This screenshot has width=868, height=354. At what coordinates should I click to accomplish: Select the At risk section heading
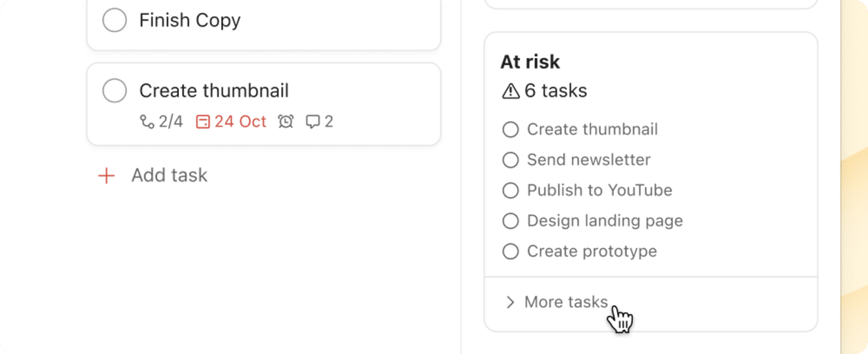point(530,62)
